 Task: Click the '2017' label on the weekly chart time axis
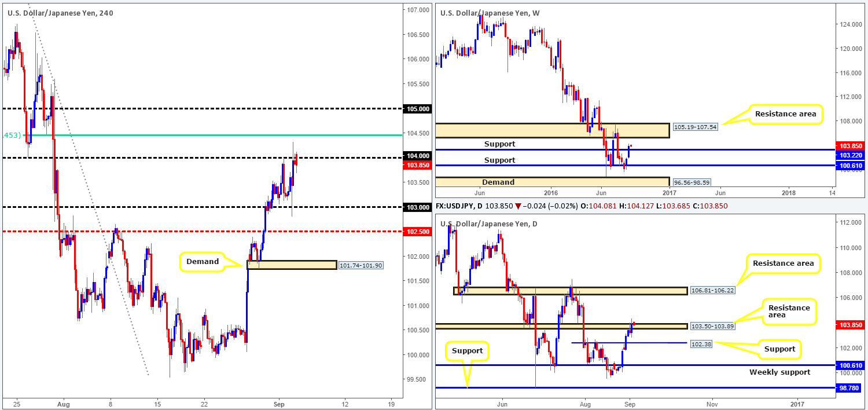pos(669,192)
